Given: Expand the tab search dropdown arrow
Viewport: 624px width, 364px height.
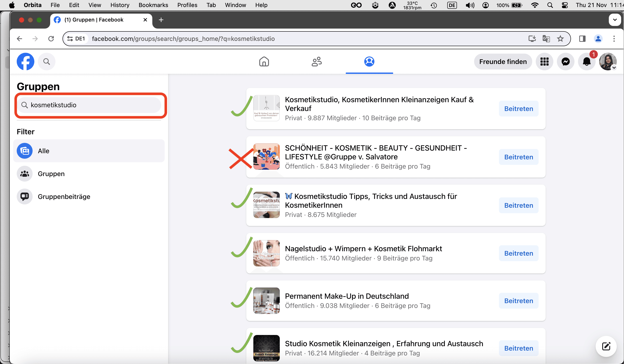Looking at the screenshot, I should pos(615,20).
